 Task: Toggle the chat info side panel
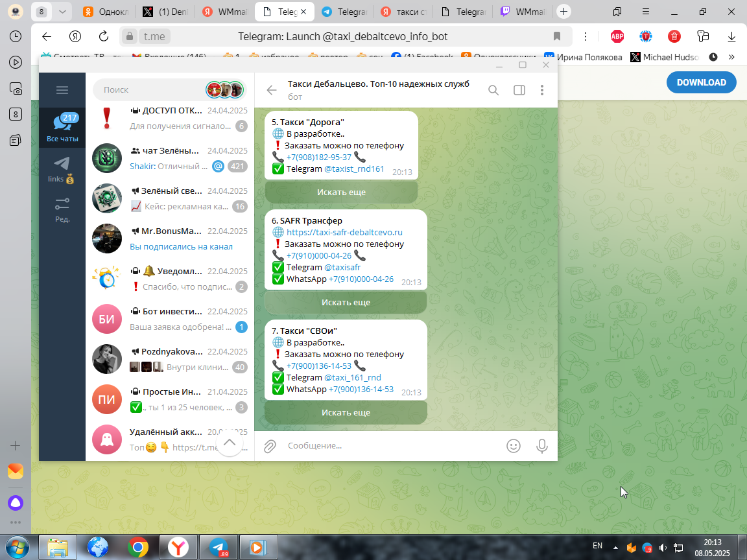point(519,90)
